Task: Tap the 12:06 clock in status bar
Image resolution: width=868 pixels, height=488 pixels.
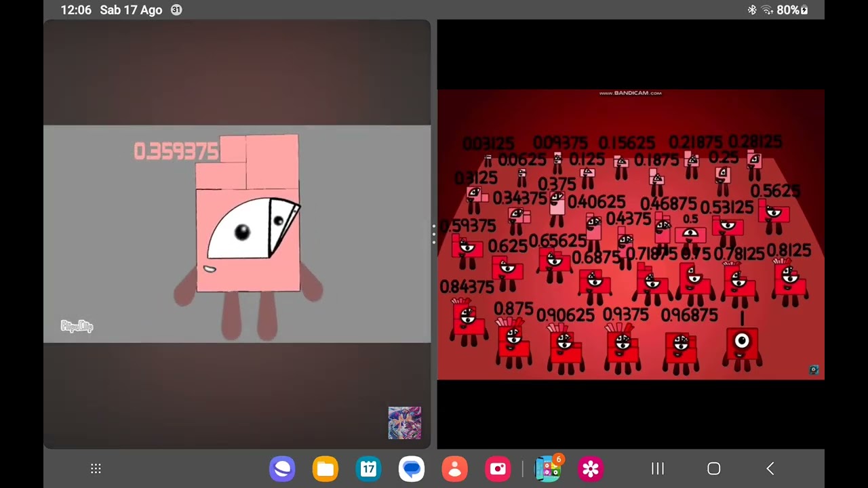Action: tap(76, 10)
